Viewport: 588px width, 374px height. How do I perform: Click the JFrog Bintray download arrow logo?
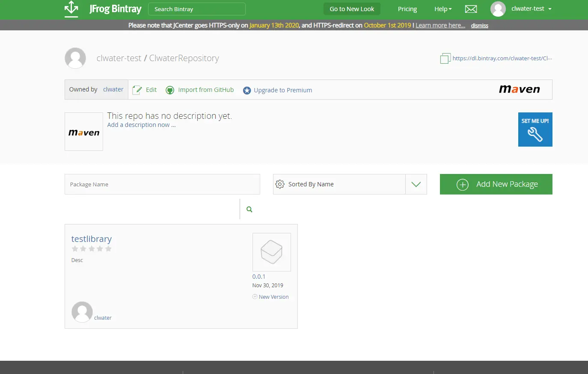coord(71,9)
